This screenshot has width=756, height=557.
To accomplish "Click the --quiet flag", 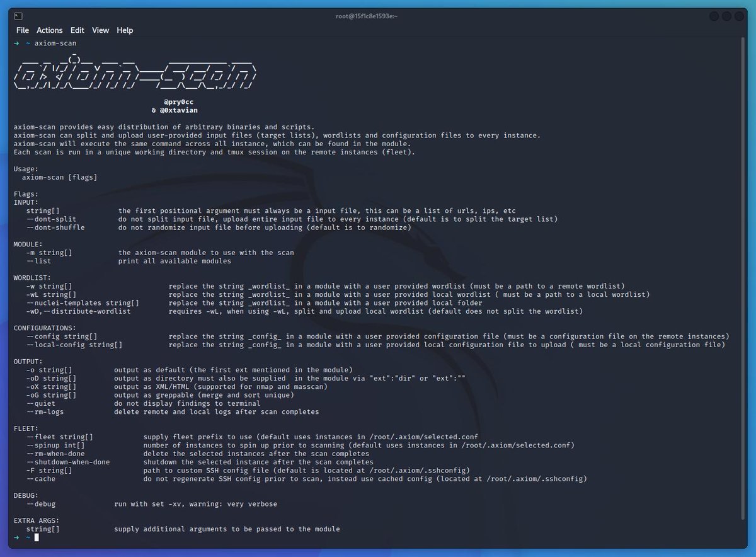I will pos(40,403).
